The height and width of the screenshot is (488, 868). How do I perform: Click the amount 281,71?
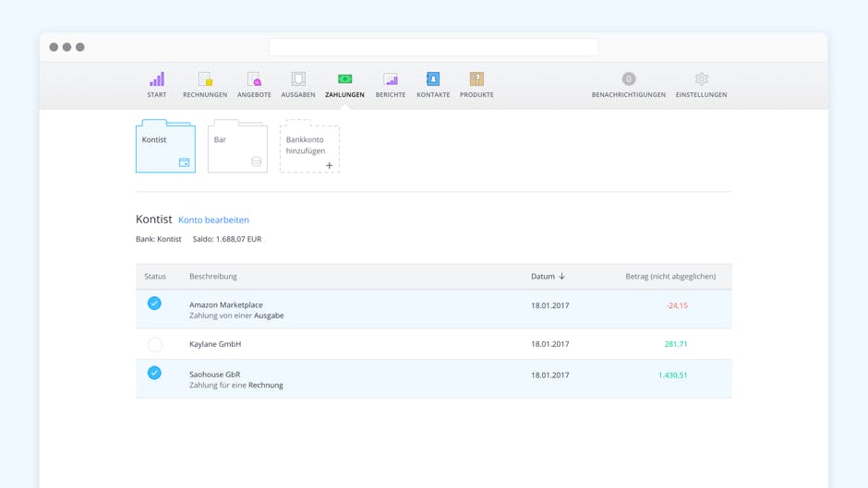click(676, 344)
